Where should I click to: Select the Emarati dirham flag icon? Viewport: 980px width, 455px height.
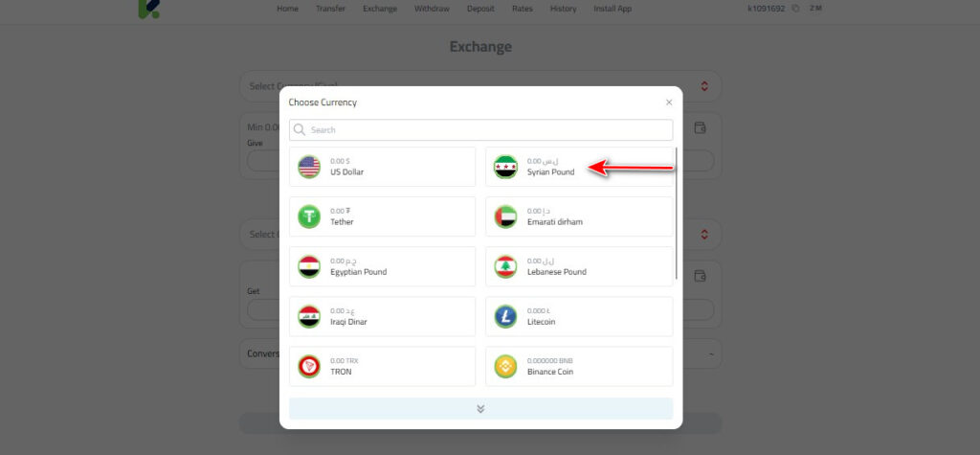click(x=505, y=216)
